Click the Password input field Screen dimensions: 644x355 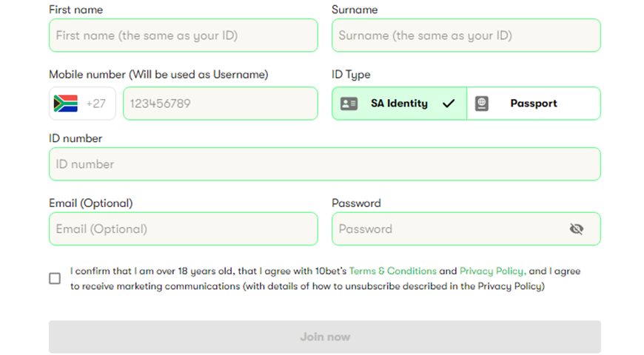(x=466, y=229)
